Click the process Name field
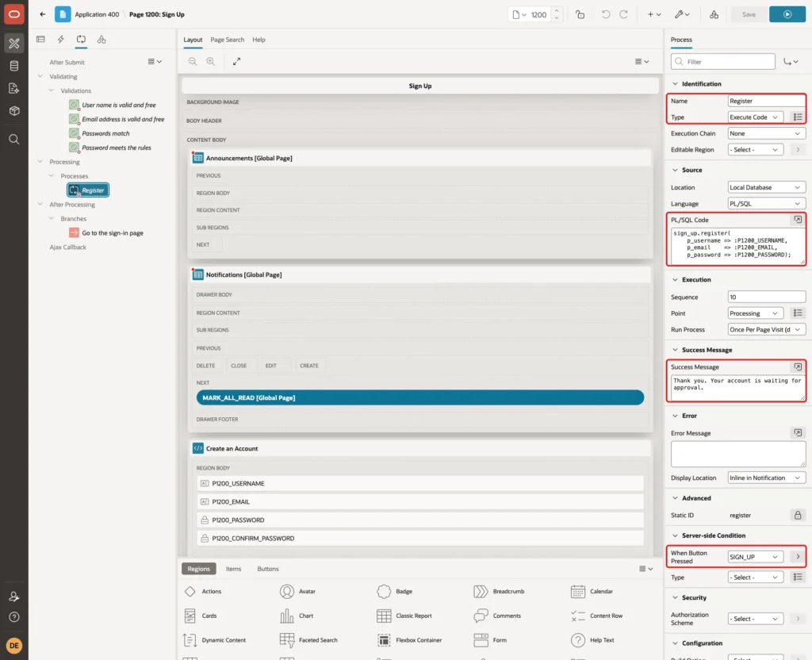 pyautogui.click(x=767, y=101)
